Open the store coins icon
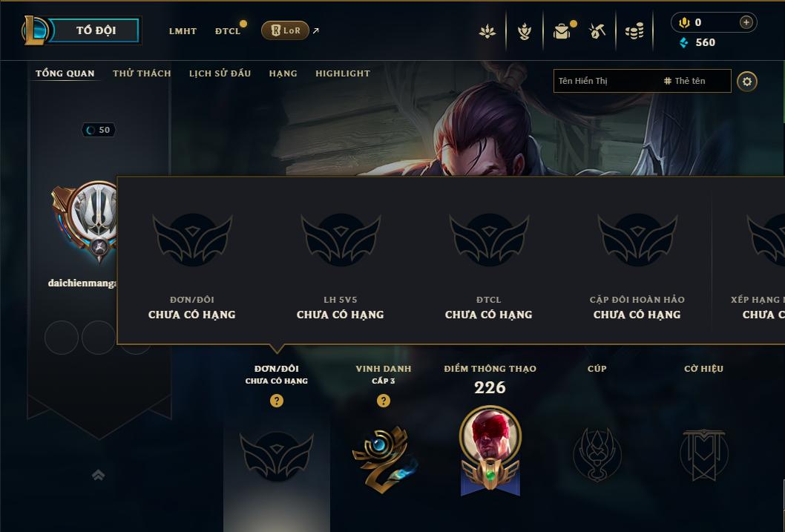 coord(634,31)
